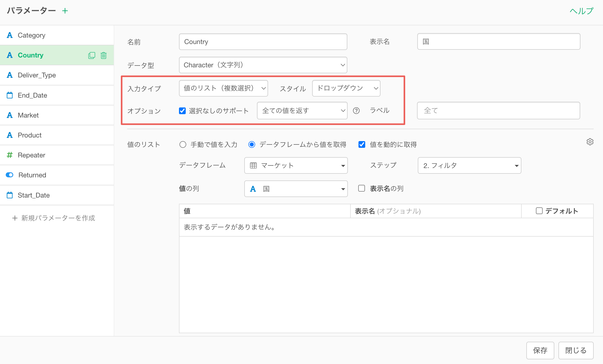Select the Product parameter in list

(30, 135)
